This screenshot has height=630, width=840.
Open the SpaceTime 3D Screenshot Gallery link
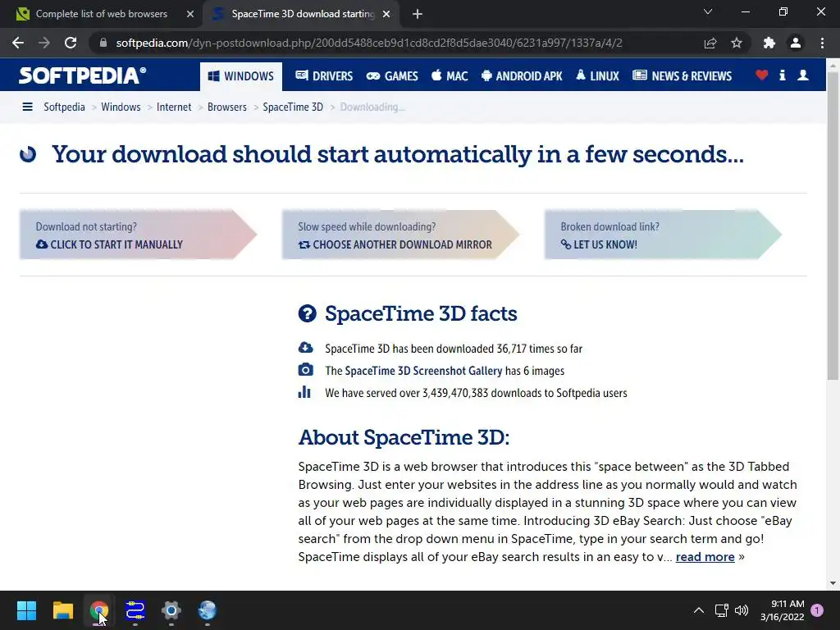point(423,371)
